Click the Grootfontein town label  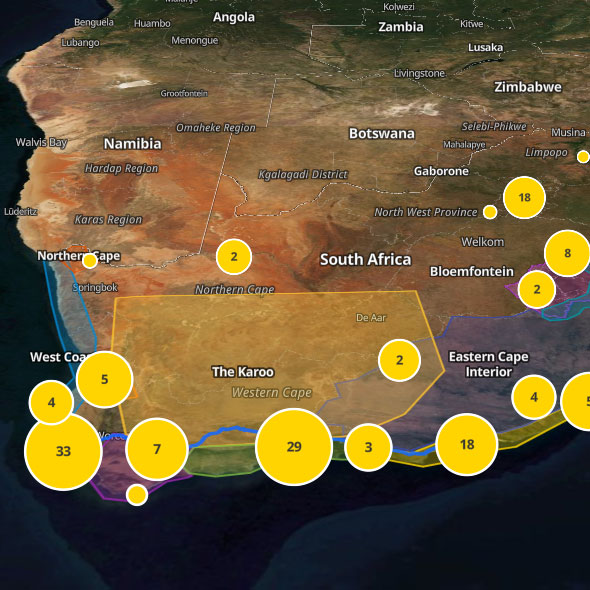click(184, 93)
